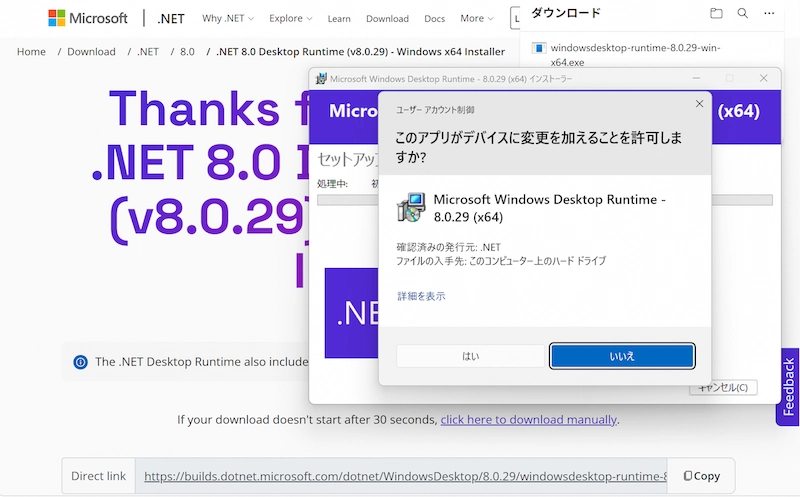Click the installer progress bar
This screenshot has height=497, width=800.
544,200
